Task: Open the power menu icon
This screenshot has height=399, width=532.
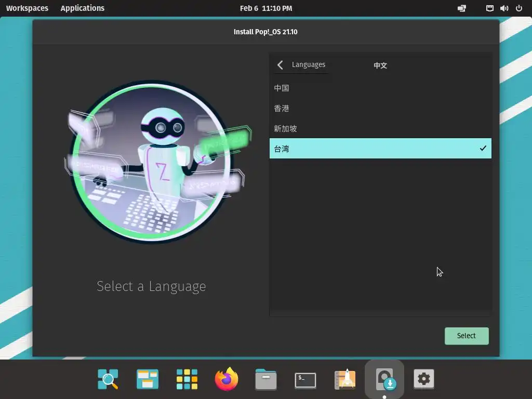Action: click(519, 8)
